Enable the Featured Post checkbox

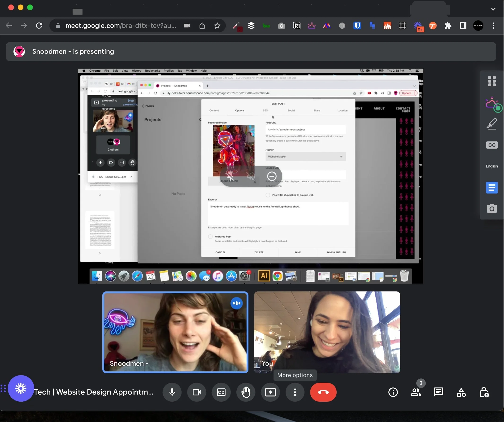coord(210,237)
